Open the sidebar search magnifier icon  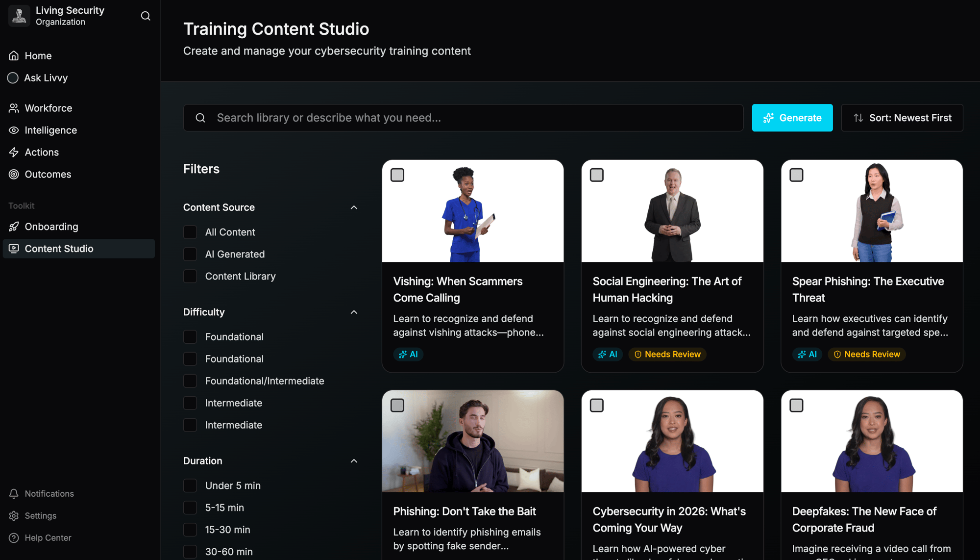[146, 16]
